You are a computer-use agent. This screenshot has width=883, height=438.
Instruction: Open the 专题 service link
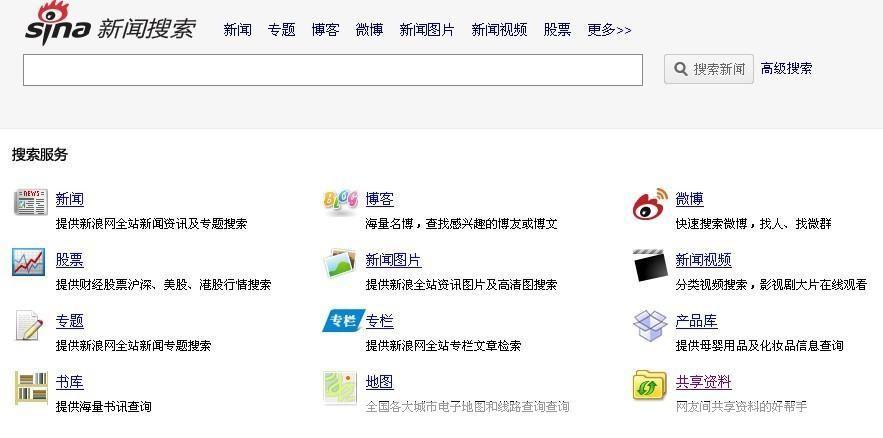(x=70, y=321)
